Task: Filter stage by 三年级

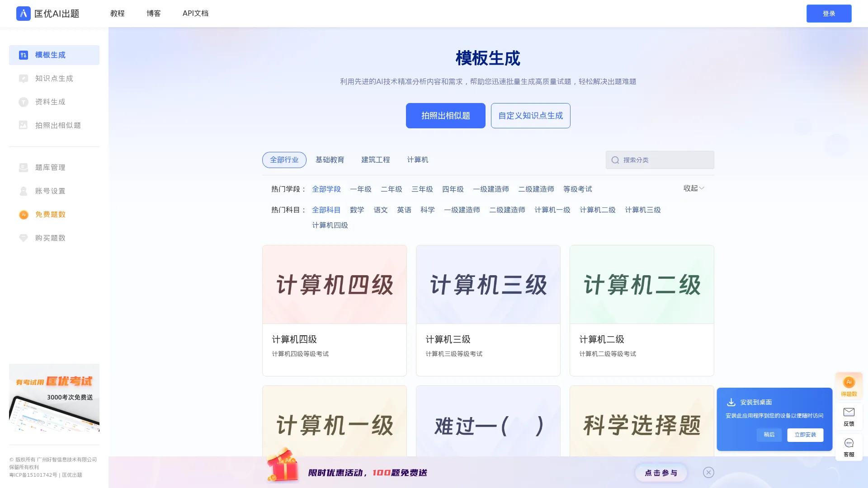Action: click(422, 189)
